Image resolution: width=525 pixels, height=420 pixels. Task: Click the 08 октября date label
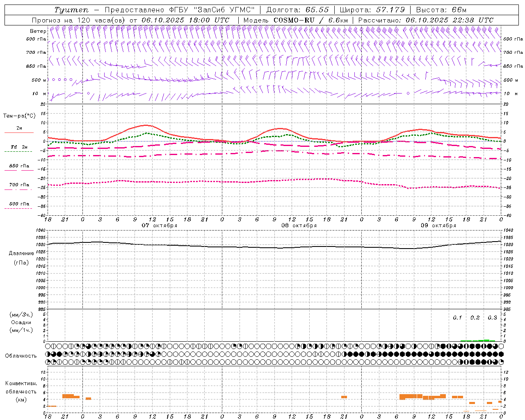[299, 226]
